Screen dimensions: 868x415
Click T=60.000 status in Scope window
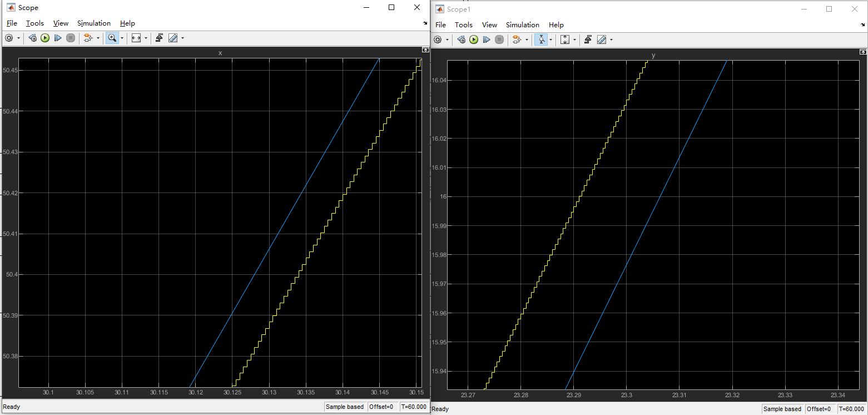[414, 407]
